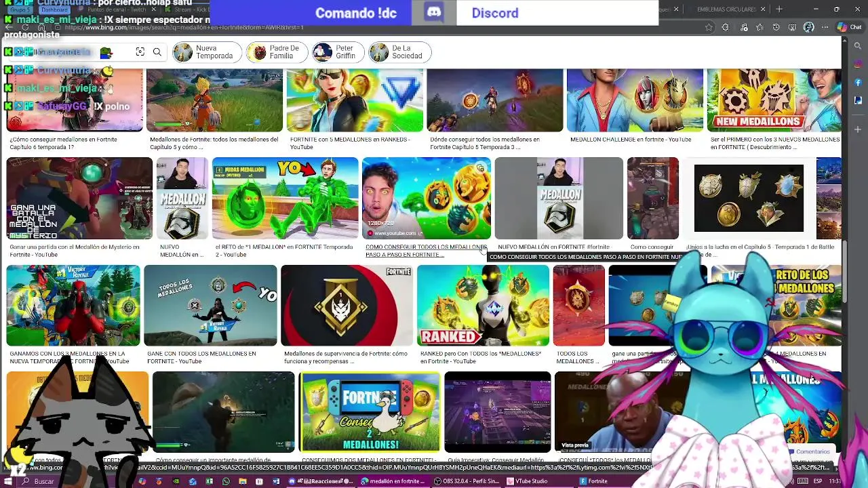Open Excel in taskbar
868x488 pixels.
[x=209, y=481]
